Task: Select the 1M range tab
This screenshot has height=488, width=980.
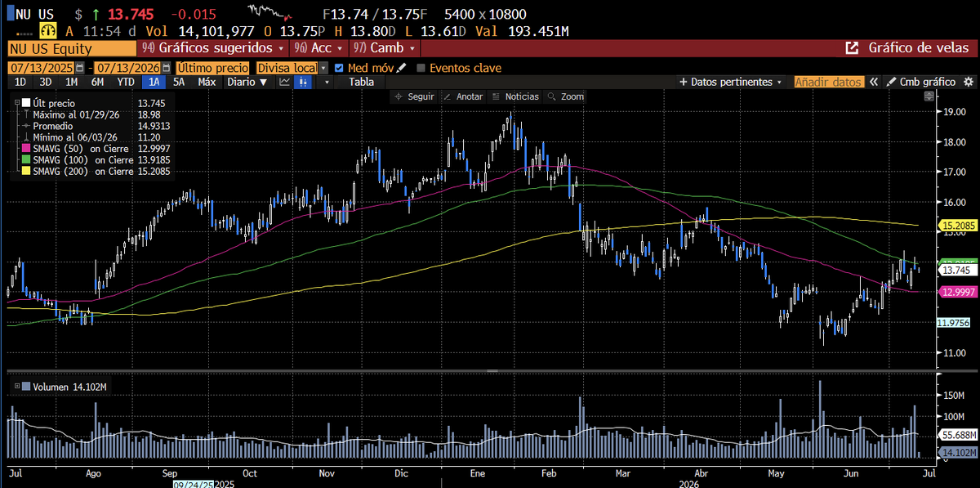Action: pyautogui.click(x=71, y=82)
